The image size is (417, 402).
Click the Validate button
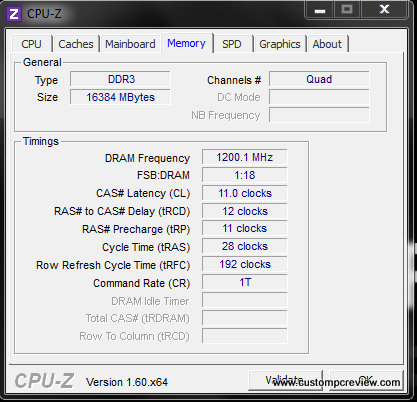pos(285,380)
